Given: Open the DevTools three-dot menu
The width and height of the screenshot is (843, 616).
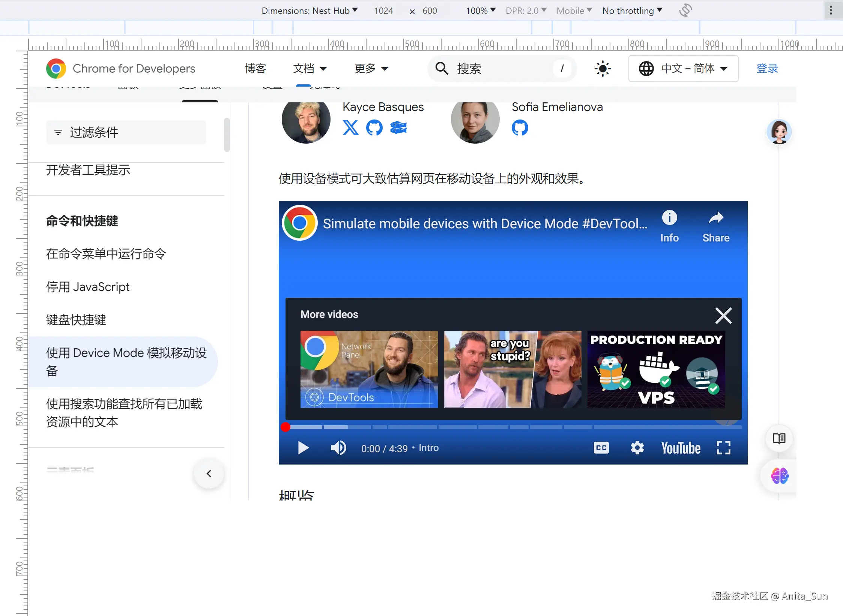Looking at the screenshot, I should (x=831, y=10).
